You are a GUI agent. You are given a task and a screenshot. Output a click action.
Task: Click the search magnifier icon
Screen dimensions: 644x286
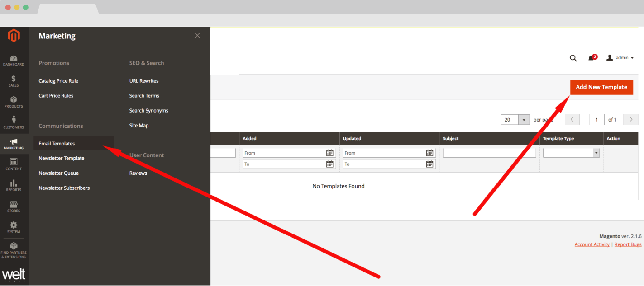coord(573,58)
